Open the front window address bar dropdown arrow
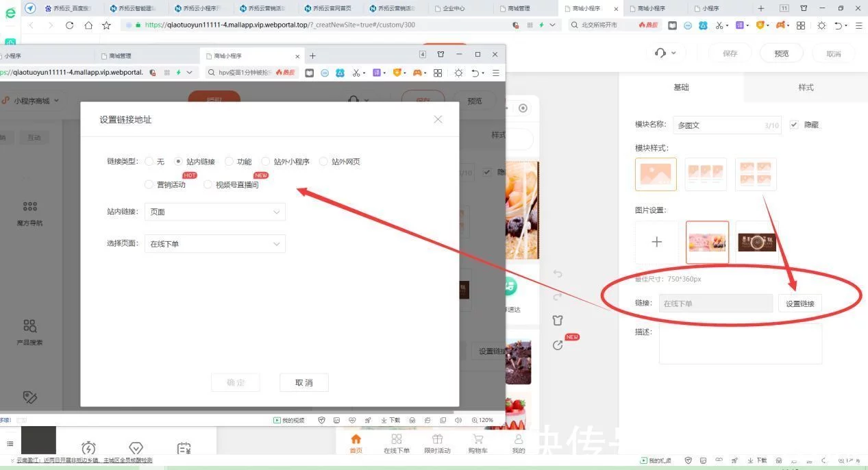Screen dimensions: 868x470 tap(190, 72)
